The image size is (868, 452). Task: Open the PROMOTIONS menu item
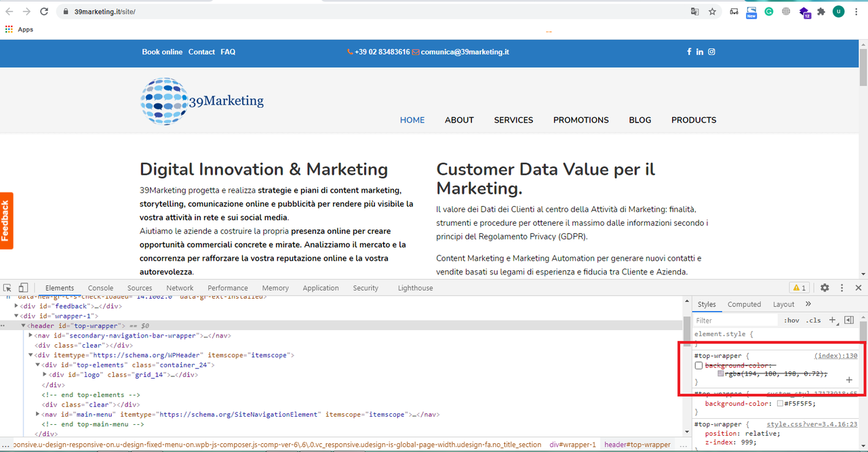pyautogui.click(x=581, y=120)
